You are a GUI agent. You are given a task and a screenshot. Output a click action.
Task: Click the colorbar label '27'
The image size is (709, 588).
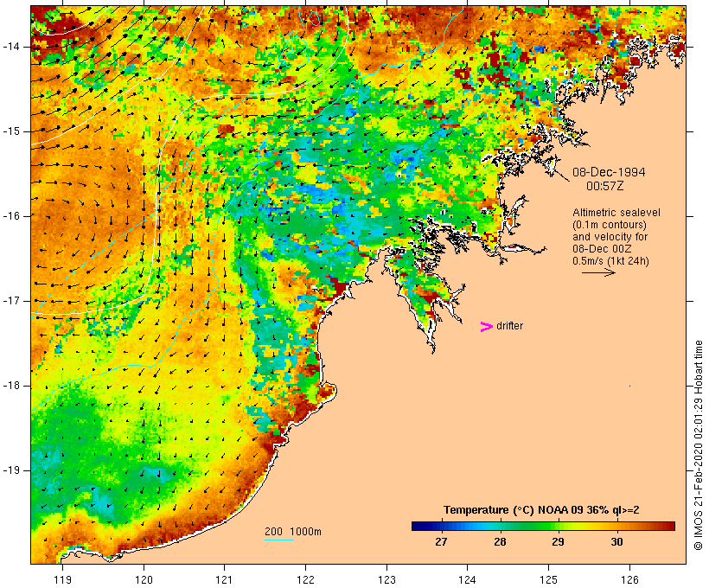[441, 542]
